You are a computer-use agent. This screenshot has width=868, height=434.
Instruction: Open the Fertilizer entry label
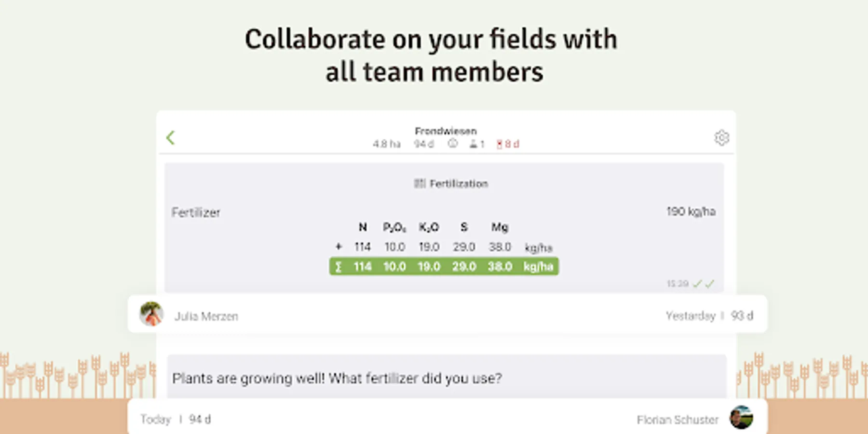point(196,213)
